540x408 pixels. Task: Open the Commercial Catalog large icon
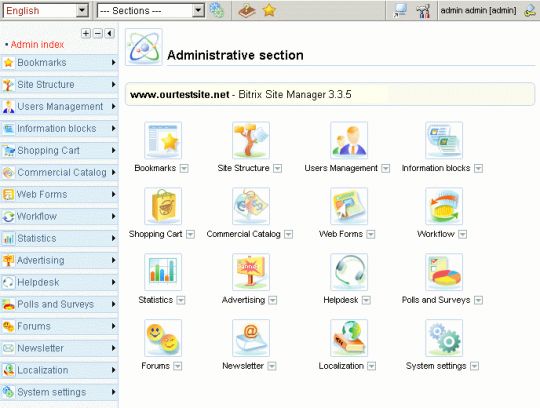[x=251, y=206]
